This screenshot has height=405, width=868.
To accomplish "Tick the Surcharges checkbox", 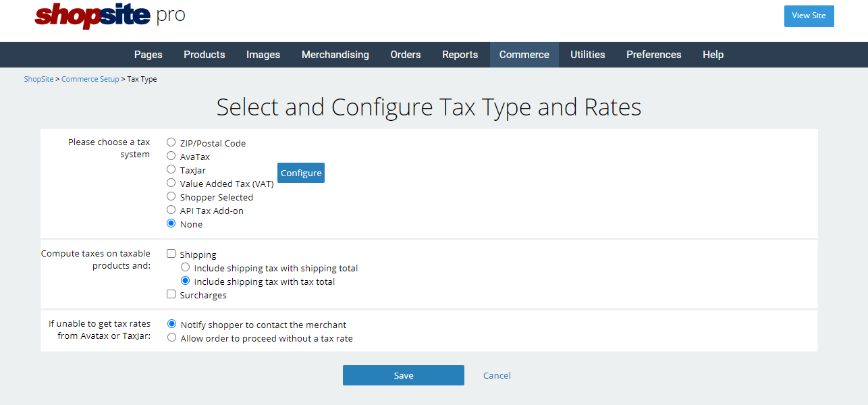I will click(x=171, y=294).
